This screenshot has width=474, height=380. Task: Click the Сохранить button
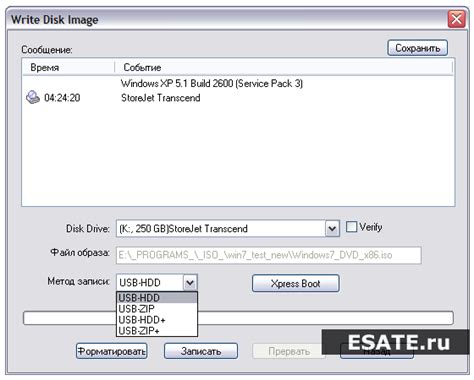coord(417,48)
